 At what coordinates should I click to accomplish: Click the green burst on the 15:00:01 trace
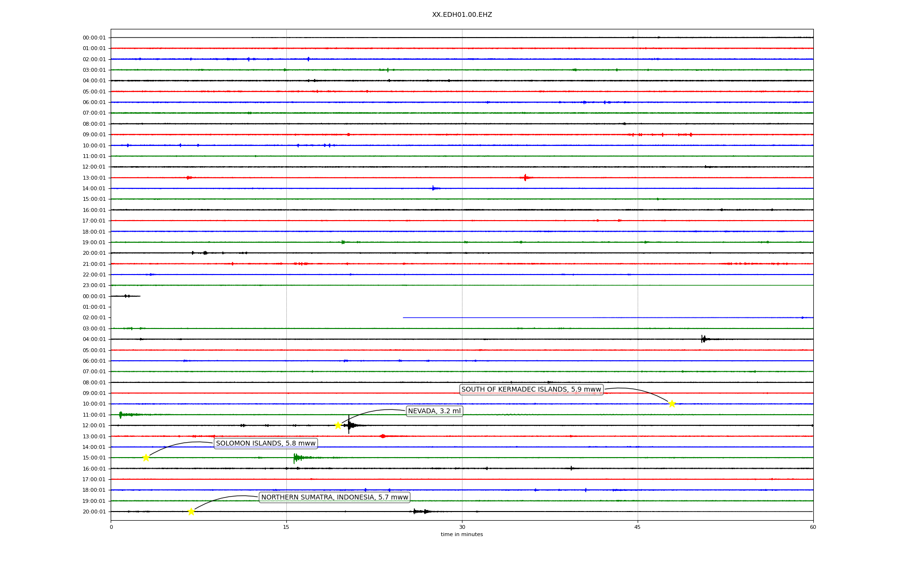296,458
